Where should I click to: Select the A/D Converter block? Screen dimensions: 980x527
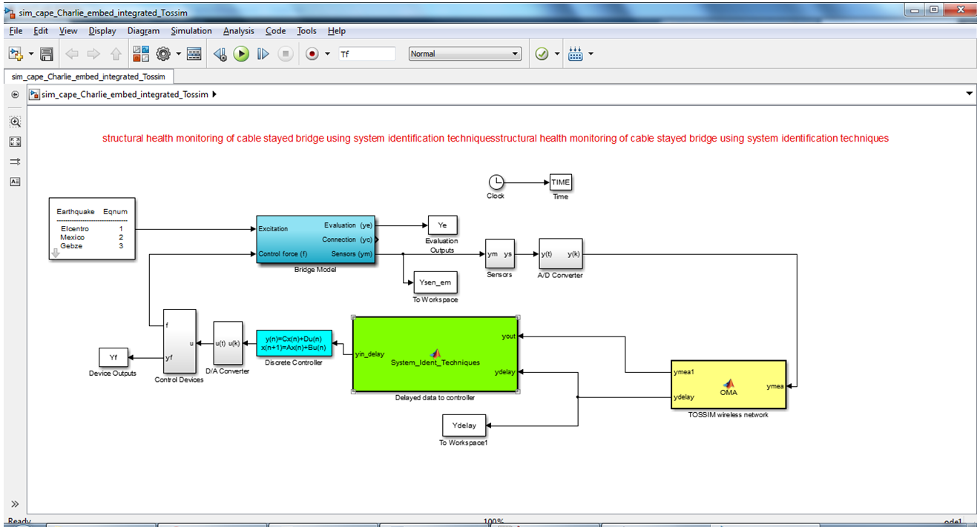(x=560, y=254)
